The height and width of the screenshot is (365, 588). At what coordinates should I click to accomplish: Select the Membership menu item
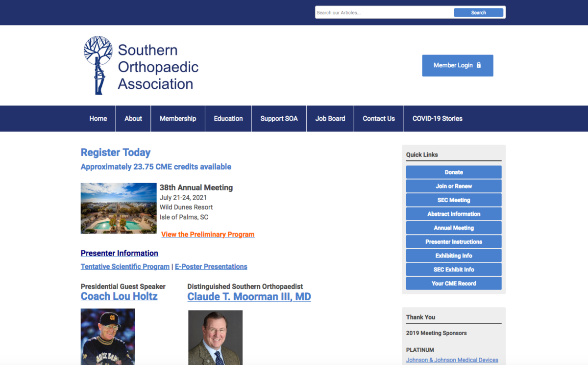(178, 118)
